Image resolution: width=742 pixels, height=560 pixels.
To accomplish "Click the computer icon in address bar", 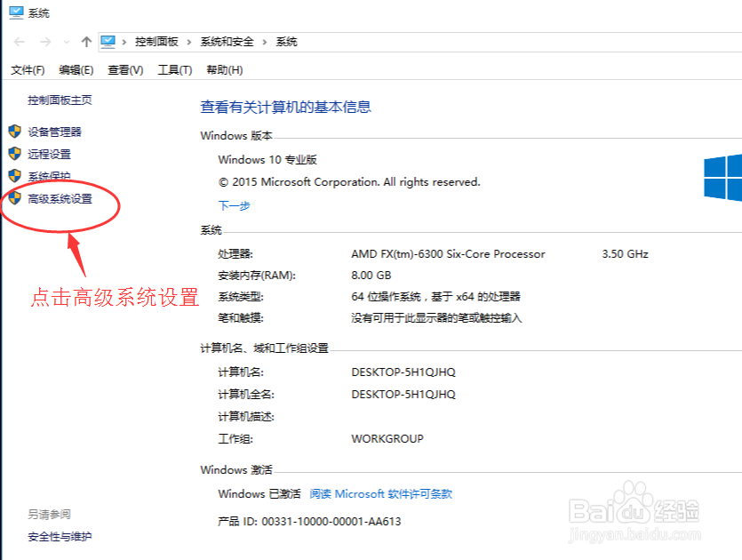I will [x=108, y=42].
